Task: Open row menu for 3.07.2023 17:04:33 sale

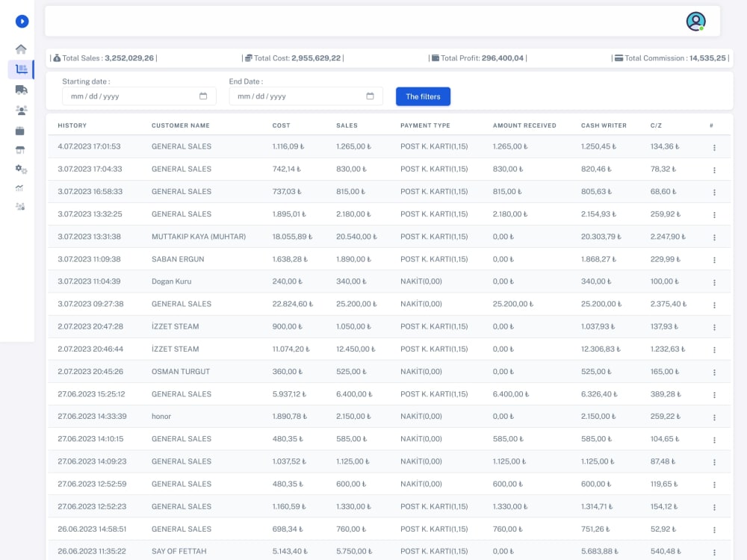Action: [714, 170]
